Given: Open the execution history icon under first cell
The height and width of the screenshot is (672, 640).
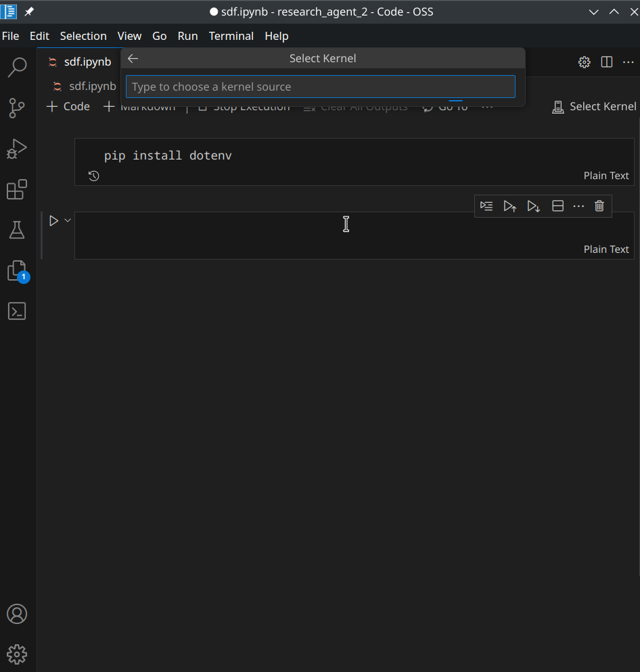Looking at the screenshot, I should [94, 176].
